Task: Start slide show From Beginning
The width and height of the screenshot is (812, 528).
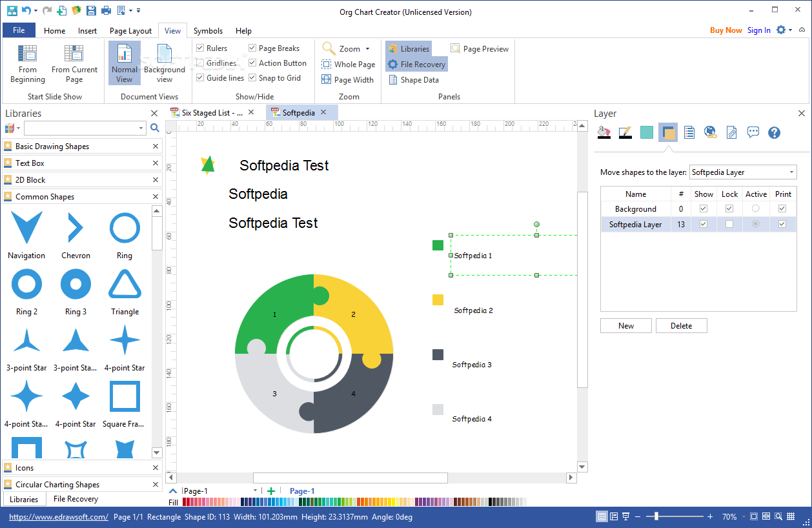Action: [x=28, y=64]
